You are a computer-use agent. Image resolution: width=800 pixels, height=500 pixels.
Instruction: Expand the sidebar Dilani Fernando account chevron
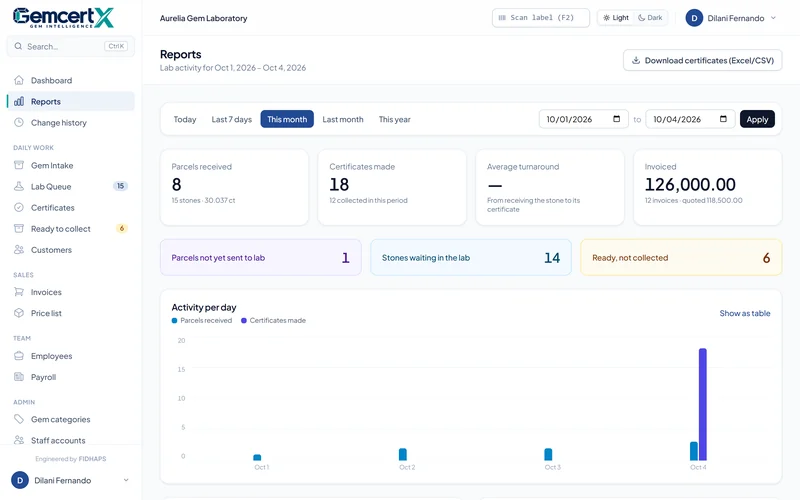[x=126, y=480]
